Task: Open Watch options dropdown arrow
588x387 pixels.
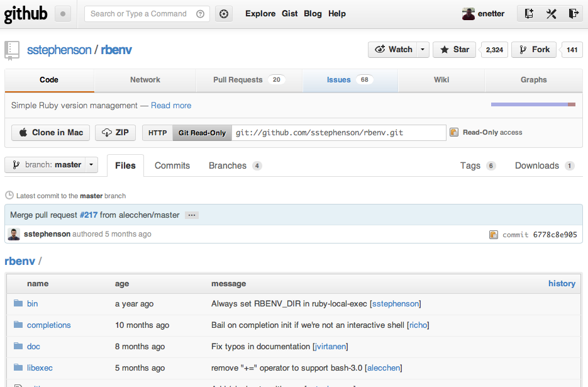Action: click(x=423, y=50)
